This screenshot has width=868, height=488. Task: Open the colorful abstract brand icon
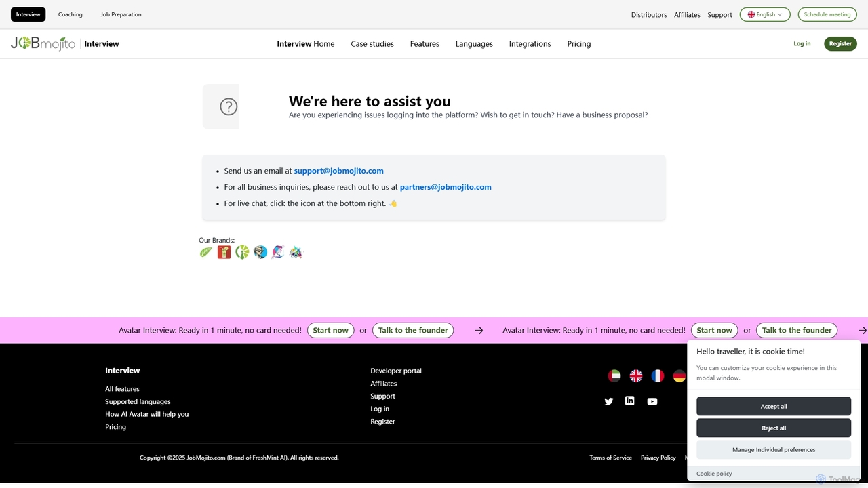point(296,252)
